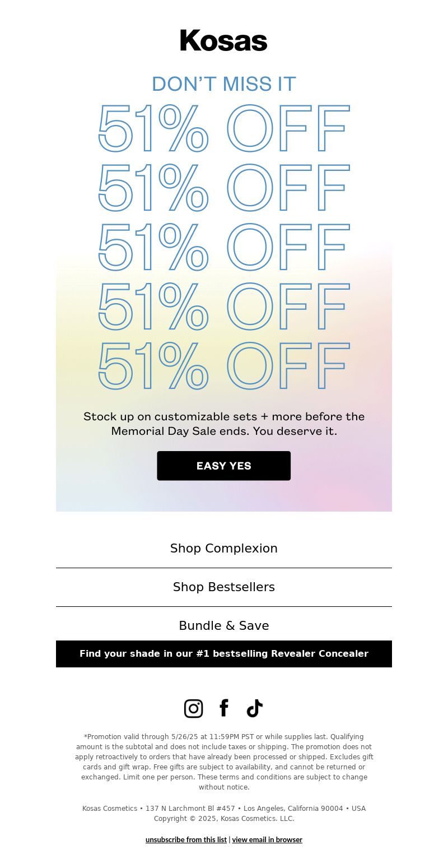Open Kosas Facebook page icon
The width and height of the screenshot is (448, 868).
tap(224, 708)
